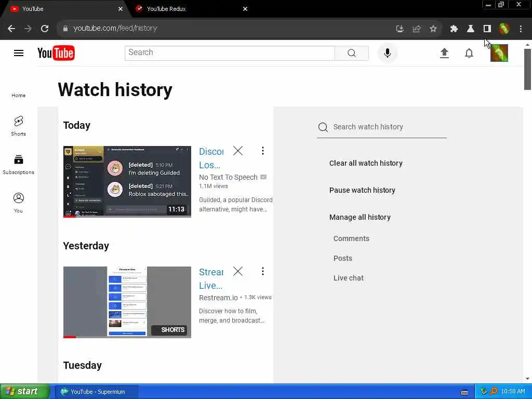Reload the page
This screenshot has height=399, width=532.
click(45, 29)
